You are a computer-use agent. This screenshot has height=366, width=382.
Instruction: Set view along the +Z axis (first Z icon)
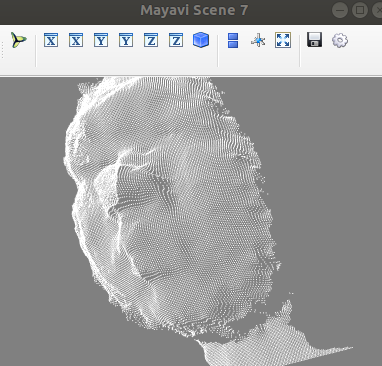[151, 40]
